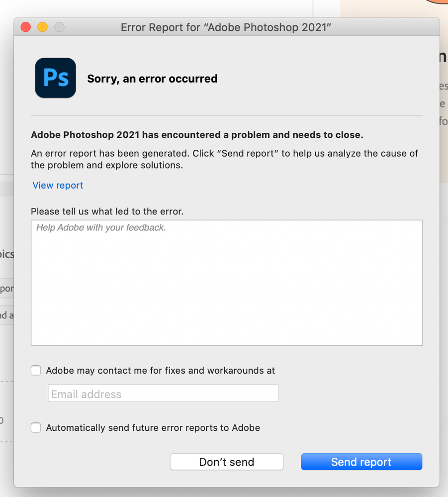Close the error report dialog
This screenshot has height=497, width=448.
click(25, 27)
